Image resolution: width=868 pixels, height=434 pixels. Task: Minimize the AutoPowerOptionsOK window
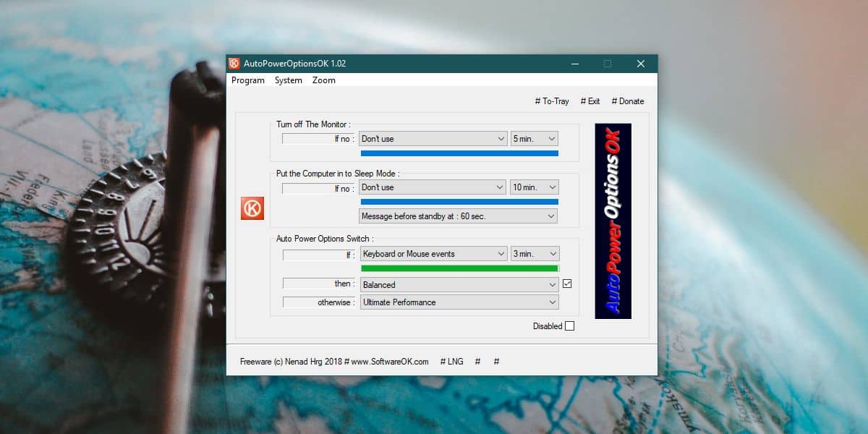(574, 64)
